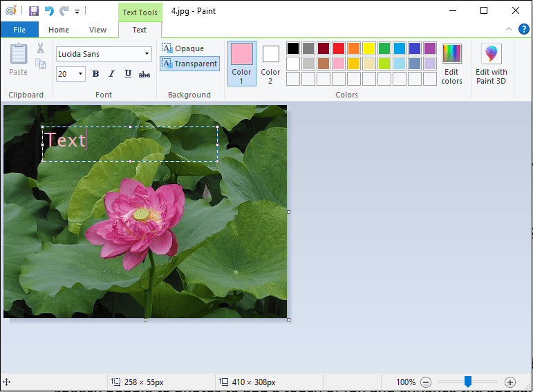Pick the lavender color swatch
The height and width of the screenshot is (392, 533).
pyautogui.click(x=430, y=64)
